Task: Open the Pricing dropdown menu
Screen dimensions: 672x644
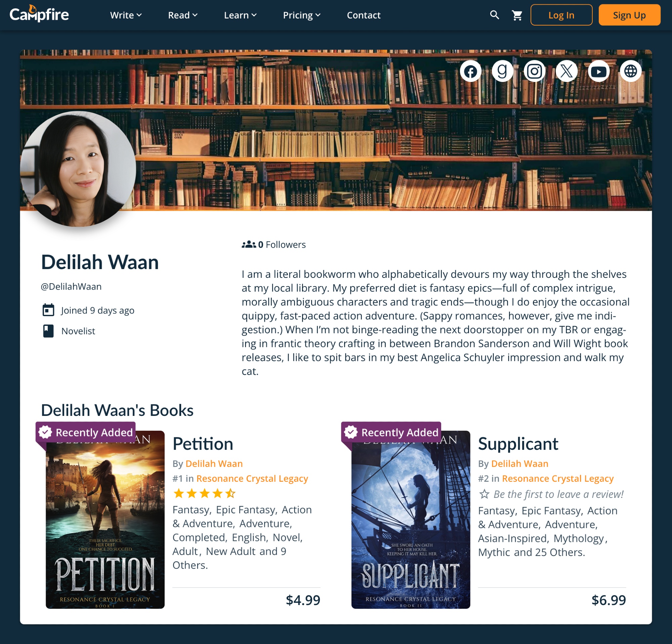Action: (x=302, y=15)
